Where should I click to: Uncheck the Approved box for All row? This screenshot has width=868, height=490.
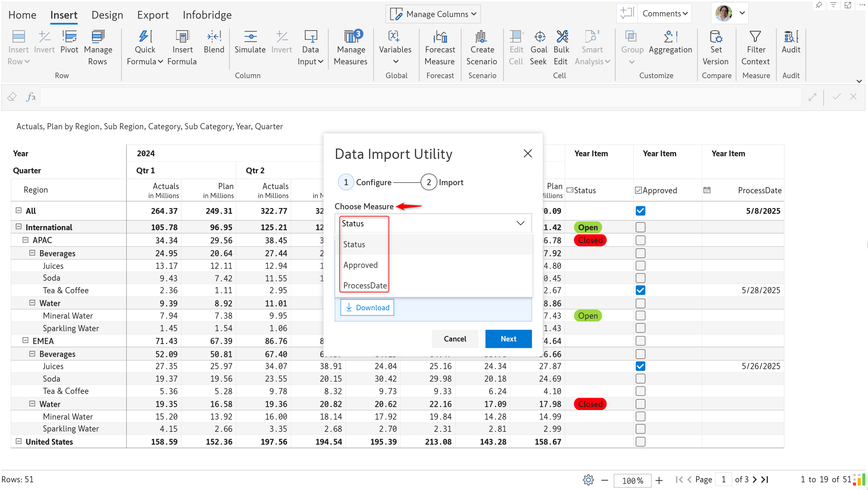tap(640, 211)
